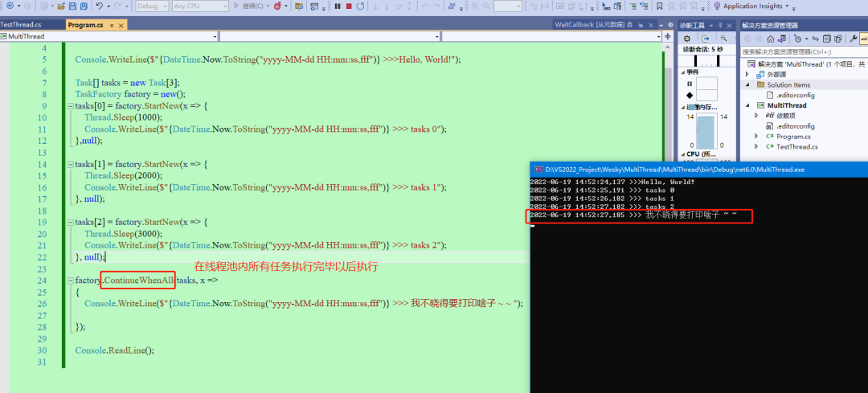Undo the last edit in toolbar
The image size is (868, 393).
click(x=100, y=6)
